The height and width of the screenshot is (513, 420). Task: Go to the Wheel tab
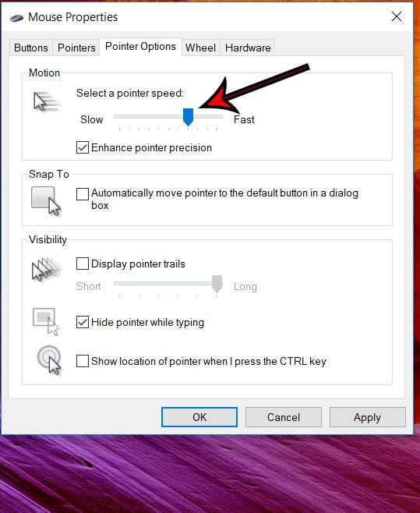coord(200,48)
